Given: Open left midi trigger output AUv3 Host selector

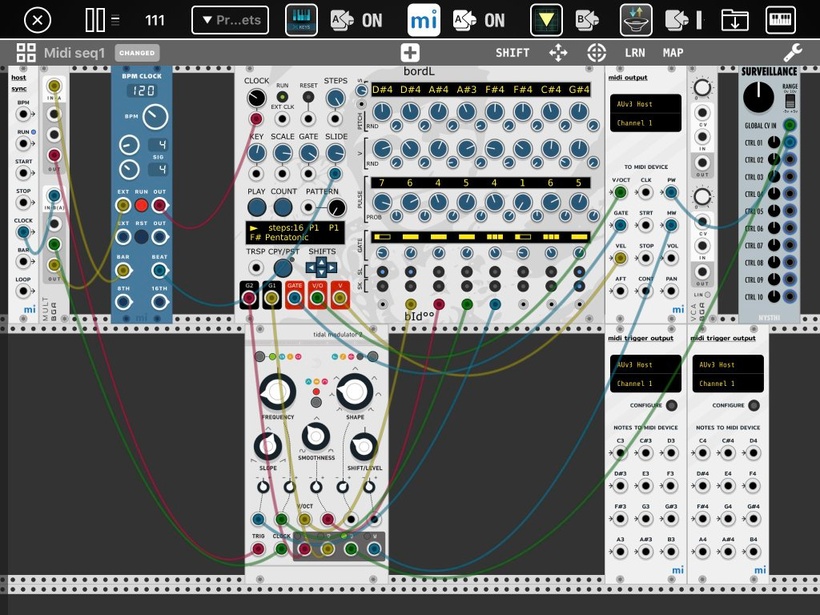Looking at the screenshot, I should [645, 365].
